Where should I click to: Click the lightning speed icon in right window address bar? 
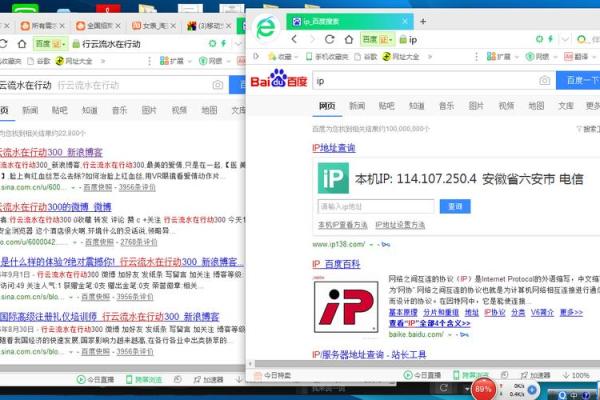pos(551,39)
